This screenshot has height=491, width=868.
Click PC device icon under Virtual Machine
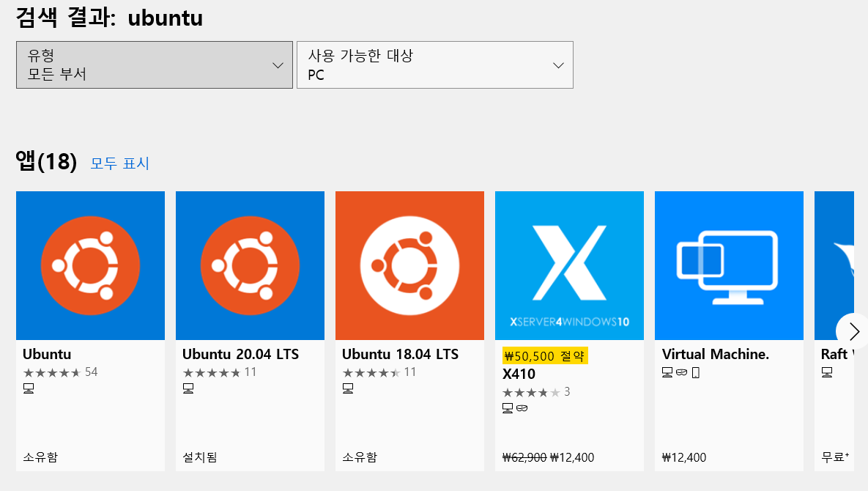tap(667, 372)
